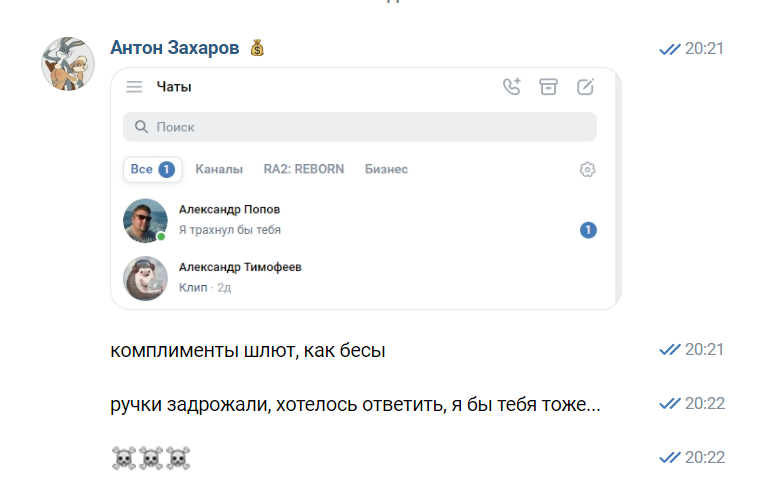Viewport: 774px width, 488px height.
Task: Open the RA2: REBORN folder tab
Action: [304, 169]
